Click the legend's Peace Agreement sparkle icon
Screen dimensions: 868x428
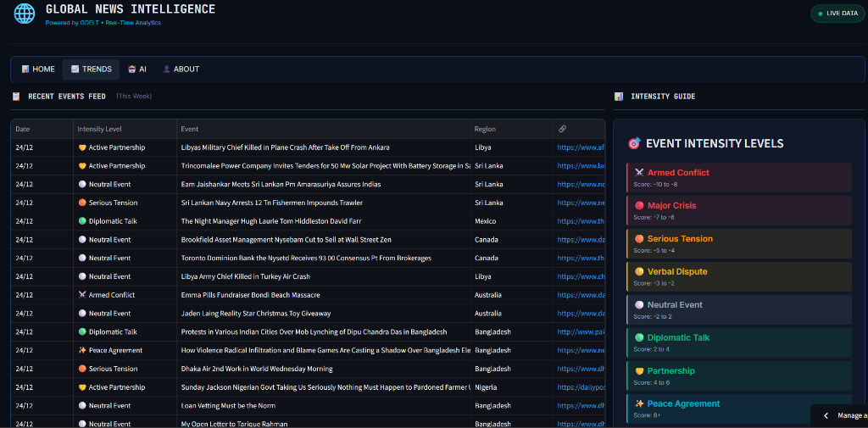[639, 403]
